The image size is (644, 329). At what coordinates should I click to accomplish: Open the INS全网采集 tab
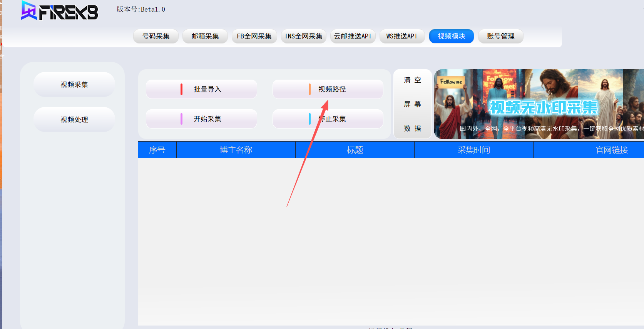(x=303, y=36)
